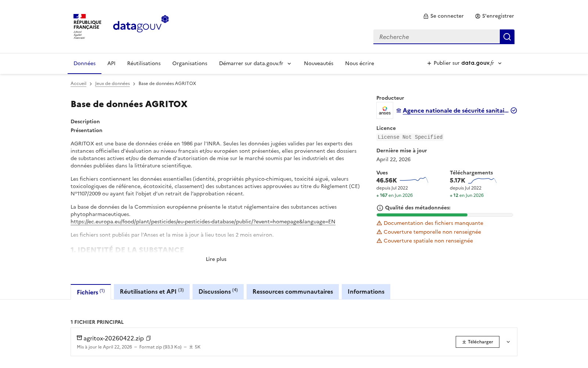The width and height of the screenshot is (588, 368).
Task: Click the metadata quality progress bar
Action: click(445, 215)
